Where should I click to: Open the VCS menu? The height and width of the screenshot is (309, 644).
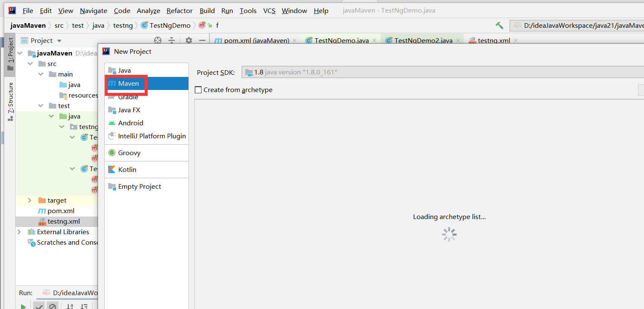269,11
